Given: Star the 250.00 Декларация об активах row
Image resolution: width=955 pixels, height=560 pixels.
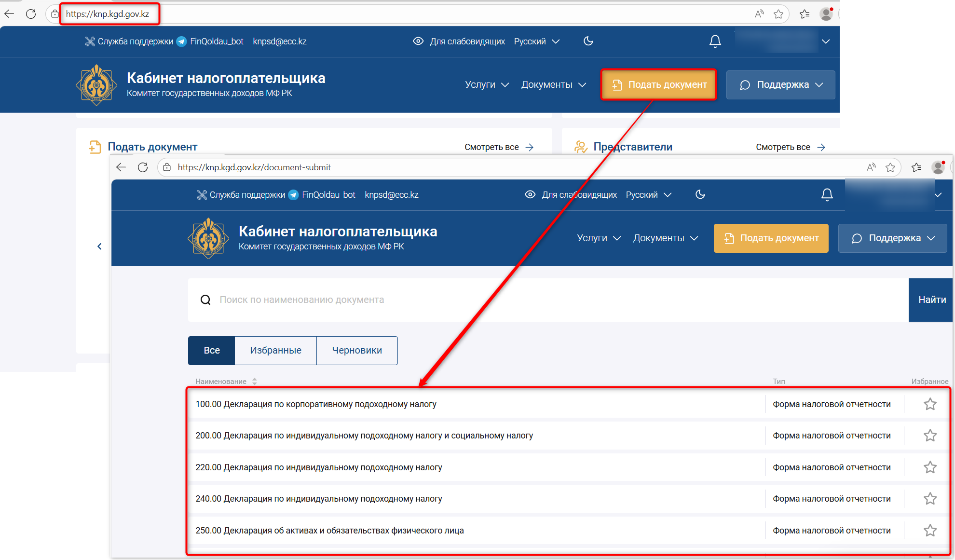Looking at the screenshot, I should (x=930, y=531).
